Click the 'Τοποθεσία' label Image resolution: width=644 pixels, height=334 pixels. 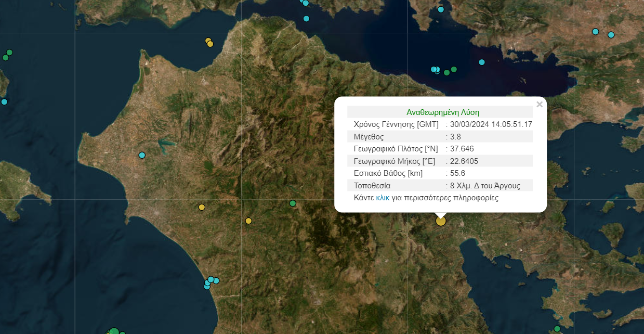372,186
